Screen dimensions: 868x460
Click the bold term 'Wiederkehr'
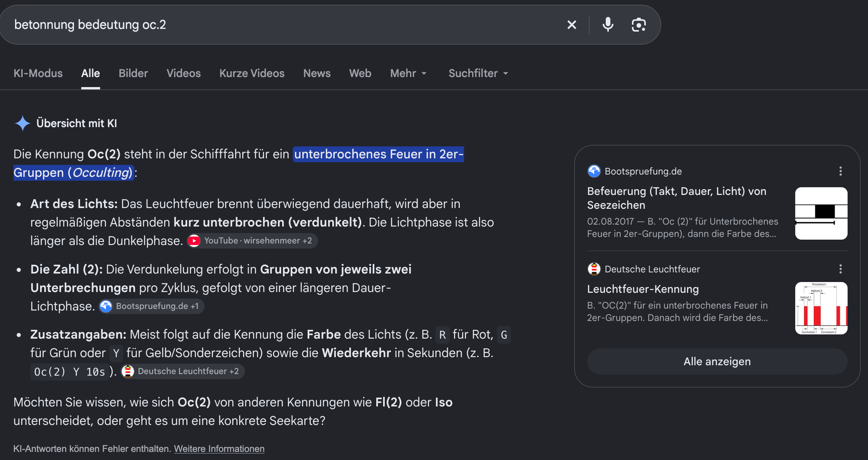point(356,353)
